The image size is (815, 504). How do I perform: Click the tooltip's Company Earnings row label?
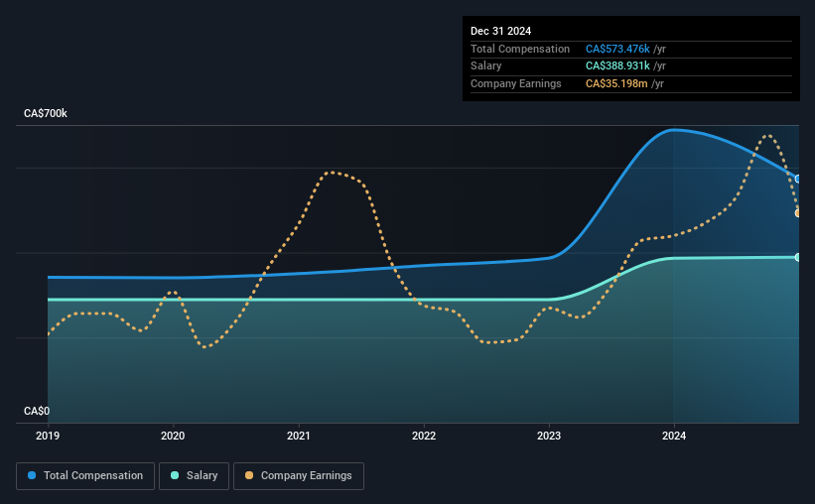[515, 83]
